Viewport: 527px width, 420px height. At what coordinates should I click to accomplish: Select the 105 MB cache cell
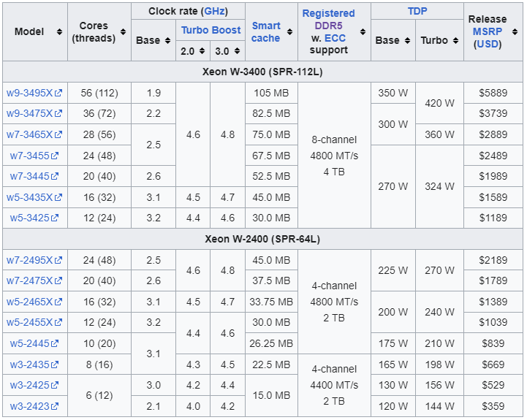click(x=271, y=93)
